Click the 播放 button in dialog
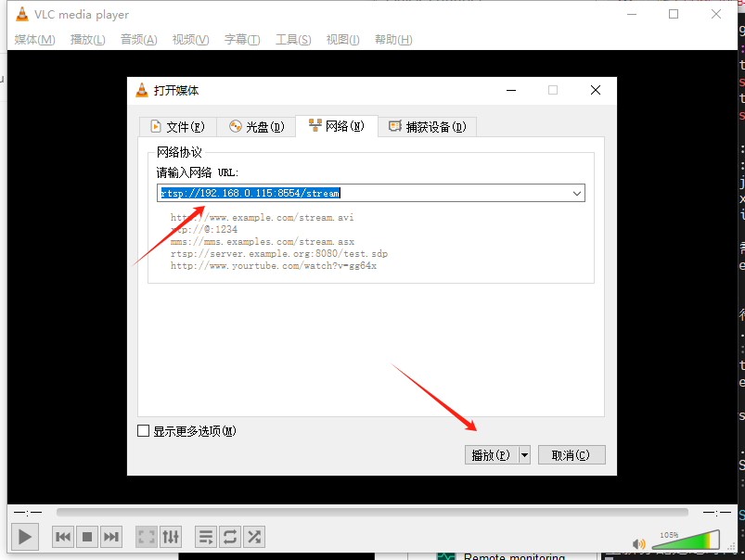The image size is (745, 560). tap(490, 454)
